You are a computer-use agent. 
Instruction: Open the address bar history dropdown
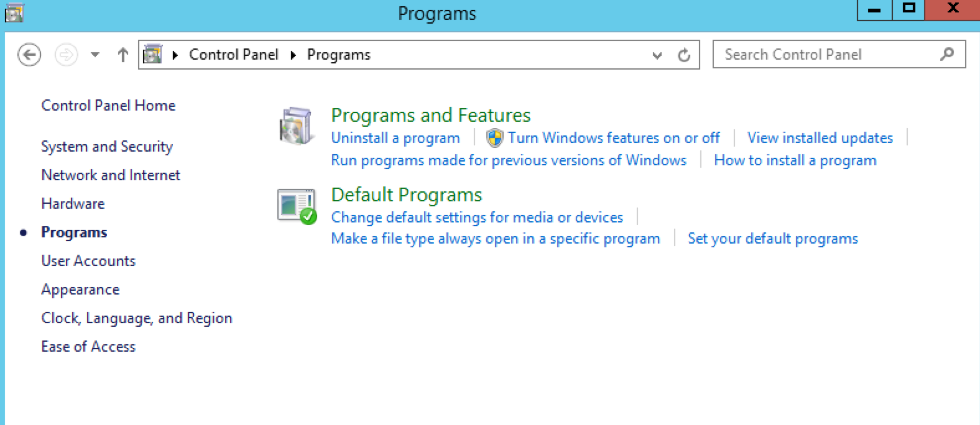point(657,55)
